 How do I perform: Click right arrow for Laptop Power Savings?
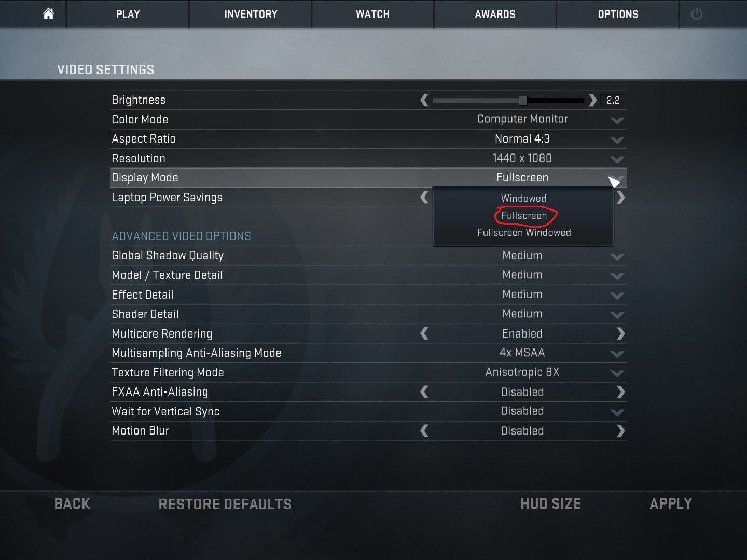[x=620, y=198]
